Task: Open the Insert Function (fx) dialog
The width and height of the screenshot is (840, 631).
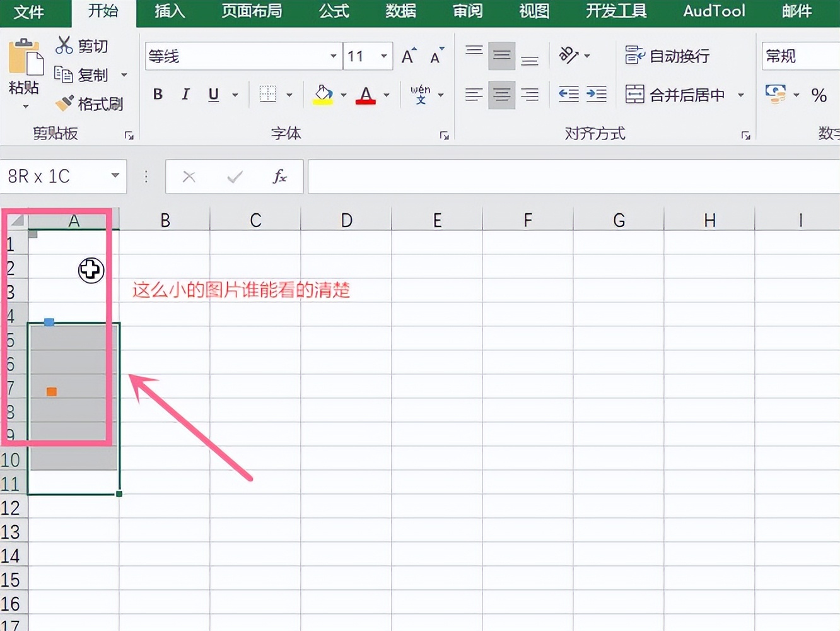Action: point(279,177)
